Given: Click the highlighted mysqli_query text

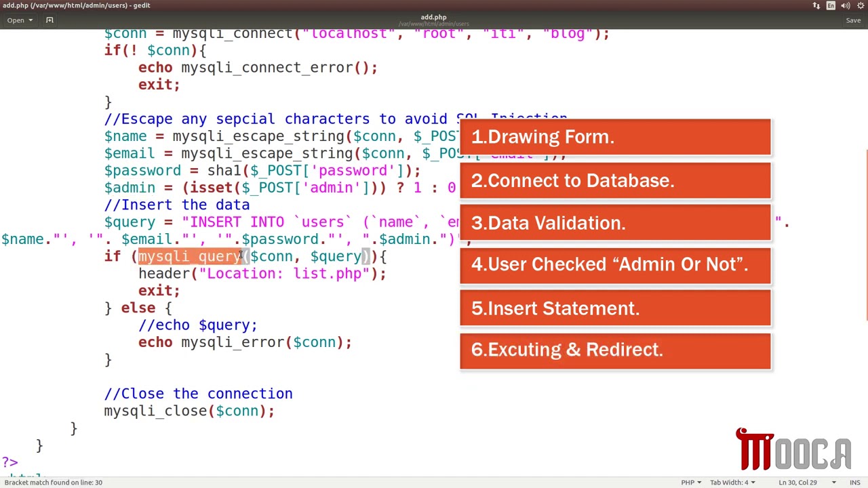Looking at the screenshot, I should point(190,256).
